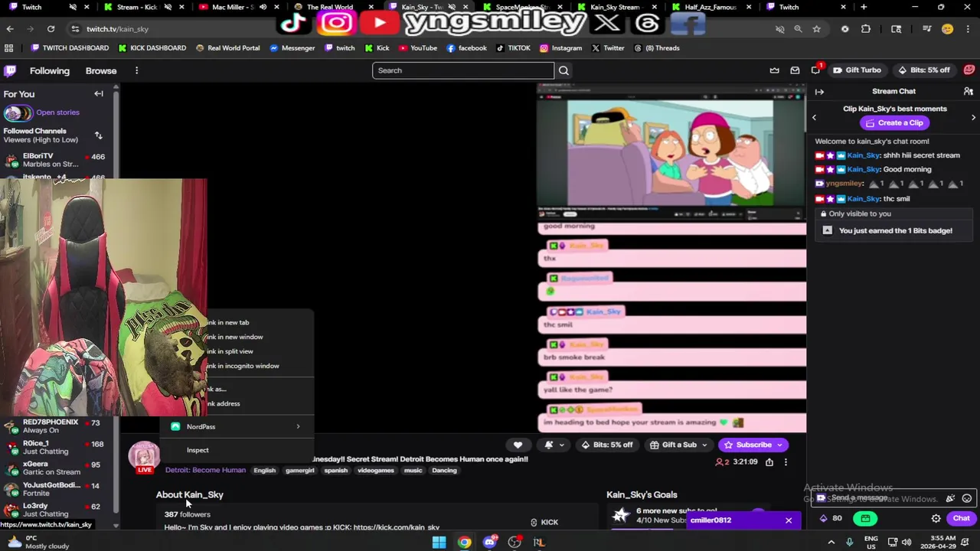Open notification bell dropdown
This screenshot has width=980, height=551.
554,445
